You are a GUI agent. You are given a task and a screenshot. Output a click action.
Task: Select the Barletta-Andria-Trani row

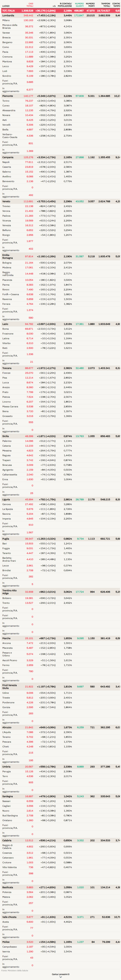(x=61, y=559)
